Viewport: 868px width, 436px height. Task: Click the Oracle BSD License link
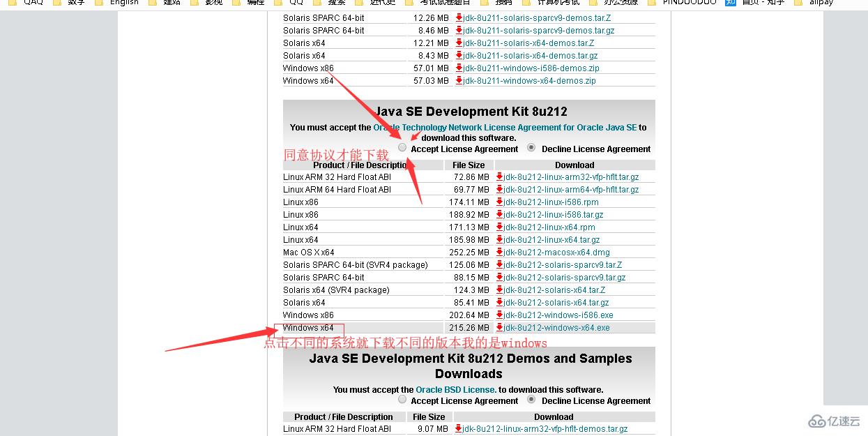456,389
